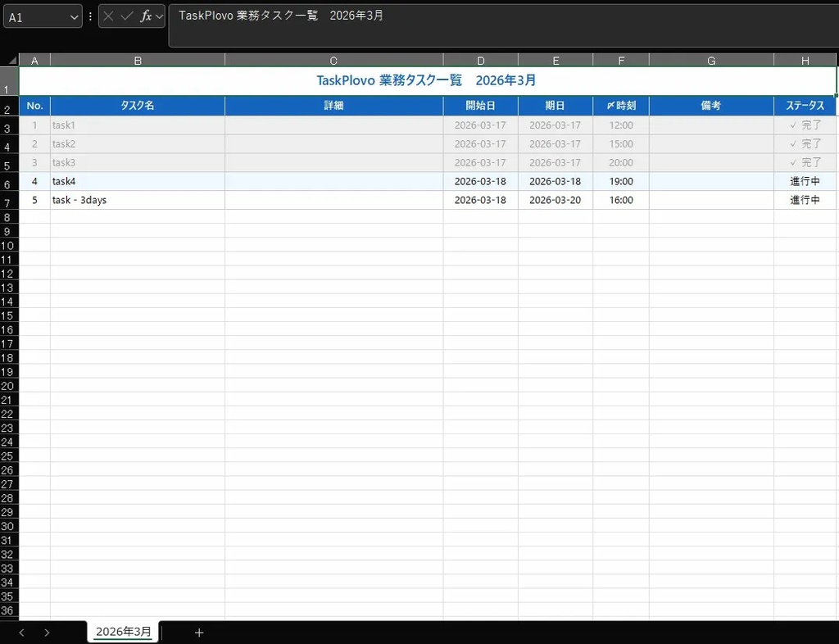839x644 pixels.
Task: Click the Cancel (X) icon beside the formula bar
Action: [x=107, y=16]
